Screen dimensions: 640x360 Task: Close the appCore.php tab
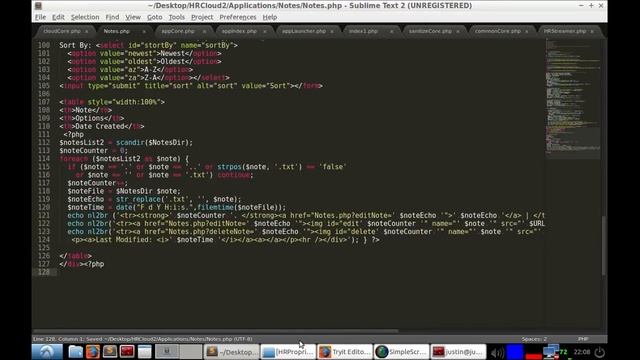pos(204,31)
